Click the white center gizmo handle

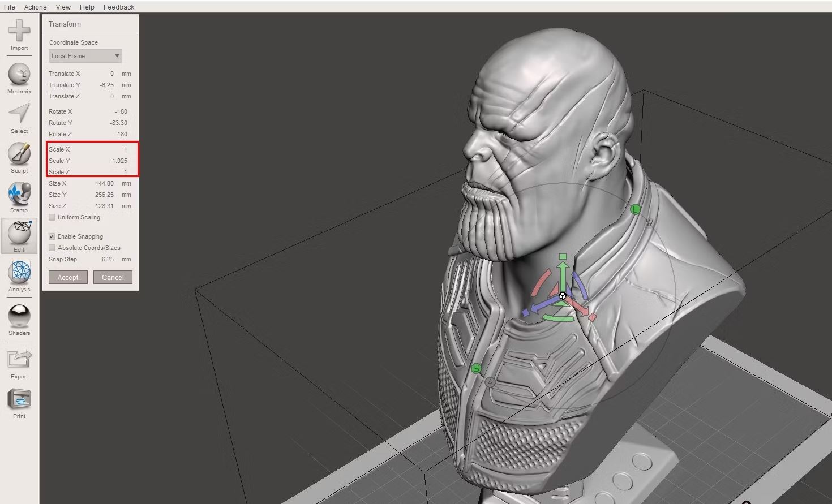563,296
